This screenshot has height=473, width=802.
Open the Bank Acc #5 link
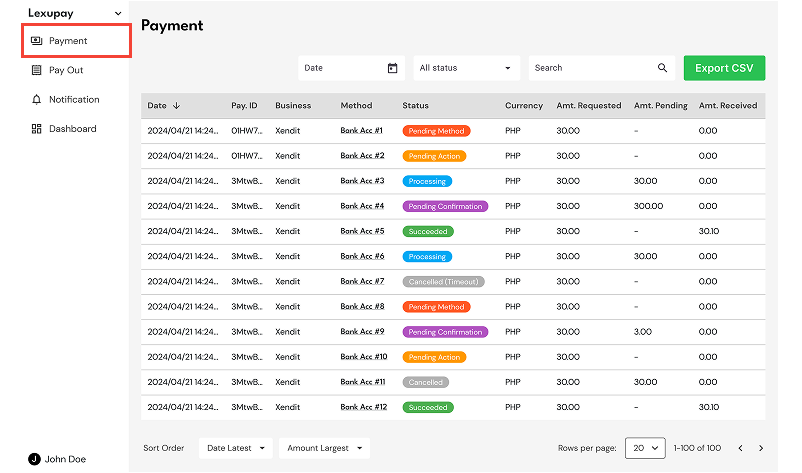click(362, 231)
